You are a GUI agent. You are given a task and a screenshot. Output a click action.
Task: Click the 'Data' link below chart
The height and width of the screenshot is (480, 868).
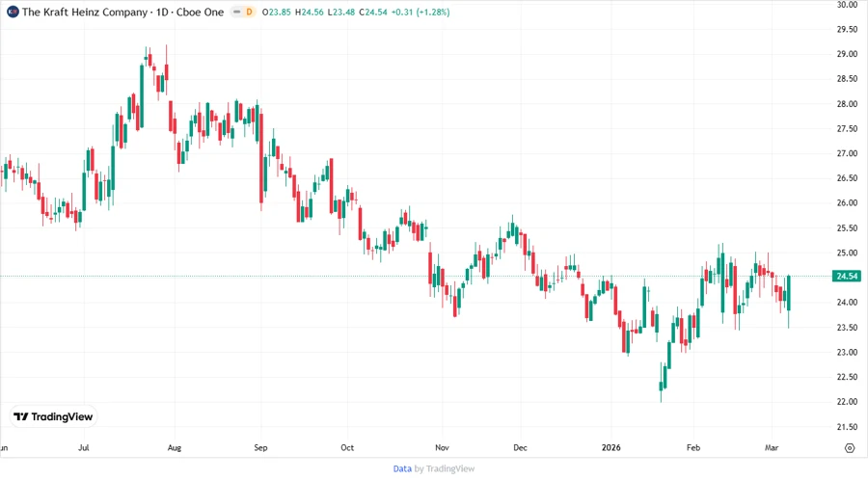tap(402, 468)
